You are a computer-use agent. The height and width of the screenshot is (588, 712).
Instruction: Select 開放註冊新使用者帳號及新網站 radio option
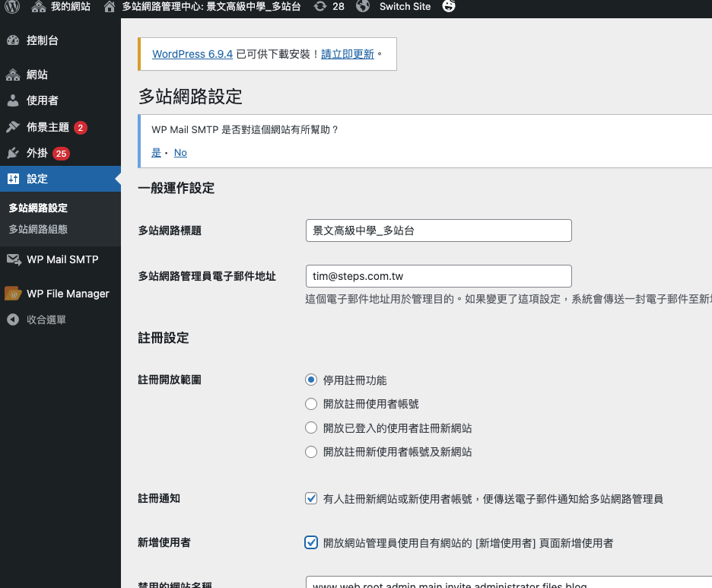(311, 452)
